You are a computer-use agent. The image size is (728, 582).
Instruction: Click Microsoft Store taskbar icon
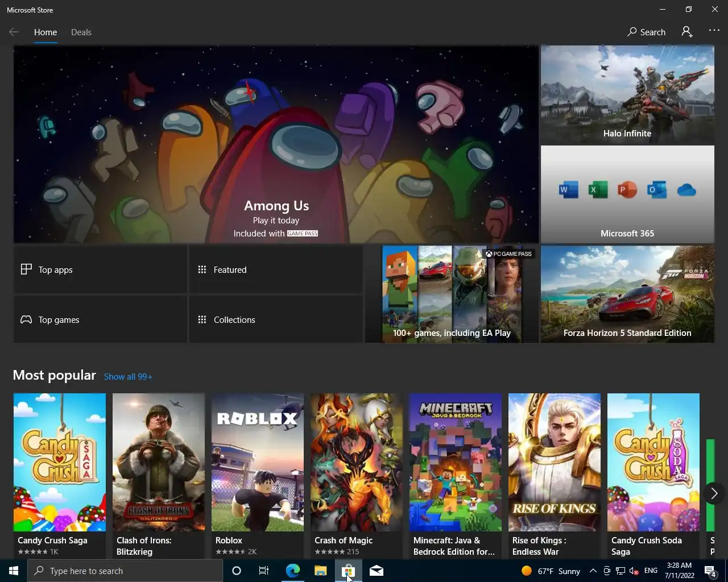point(348,571)
